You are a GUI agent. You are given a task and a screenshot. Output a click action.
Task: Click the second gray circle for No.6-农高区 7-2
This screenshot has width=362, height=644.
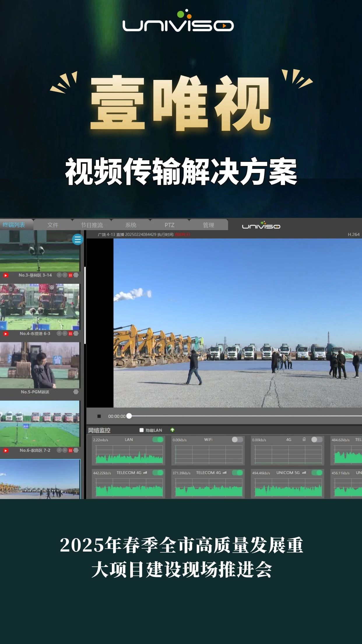(x=65, y=450)
